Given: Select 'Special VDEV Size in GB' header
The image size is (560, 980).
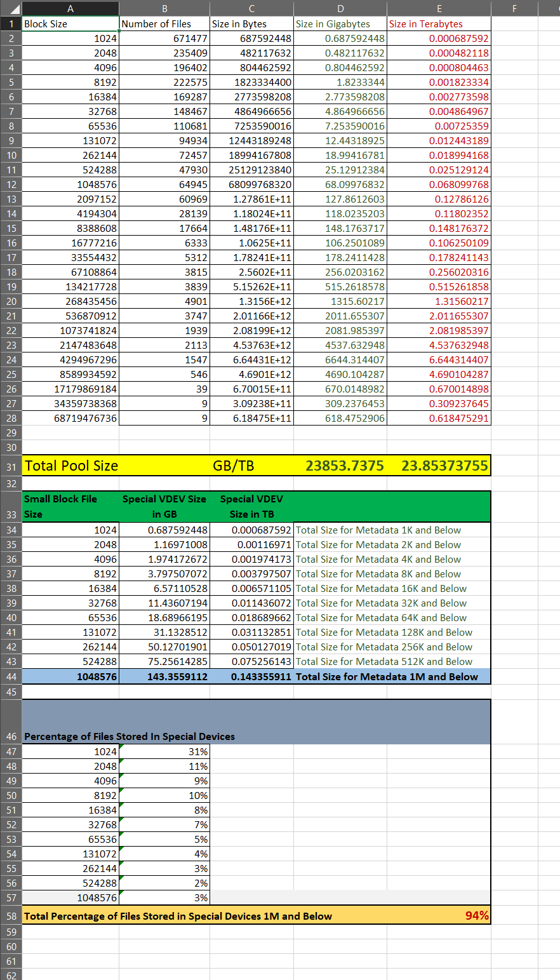Looking at the screenshot, I should point(164,506).
